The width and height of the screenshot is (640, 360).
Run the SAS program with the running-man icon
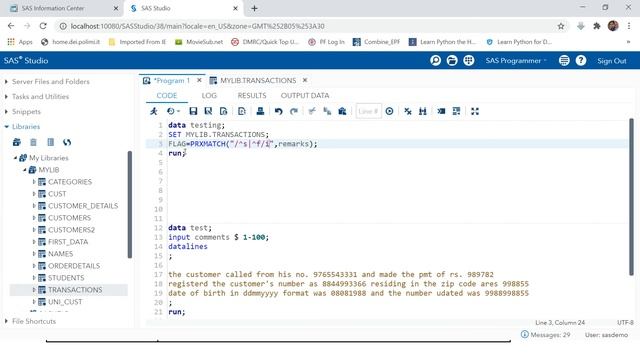point(154,111)
